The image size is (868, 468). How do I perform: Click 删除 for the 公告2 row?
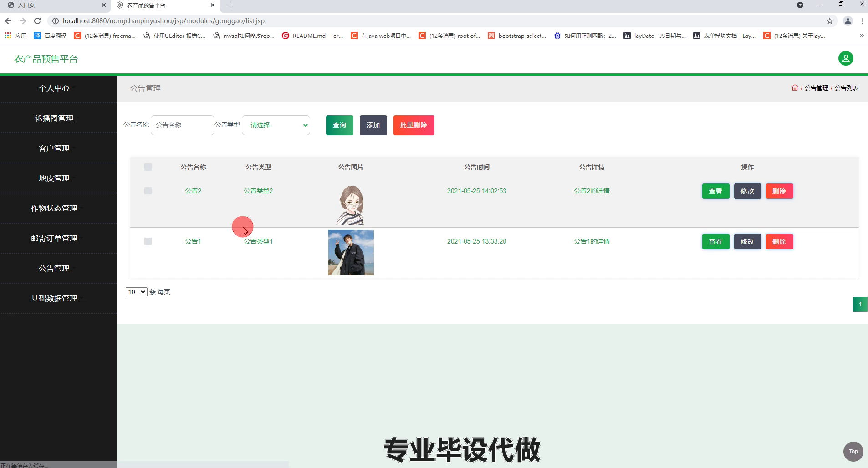click(x=779, y=191)
